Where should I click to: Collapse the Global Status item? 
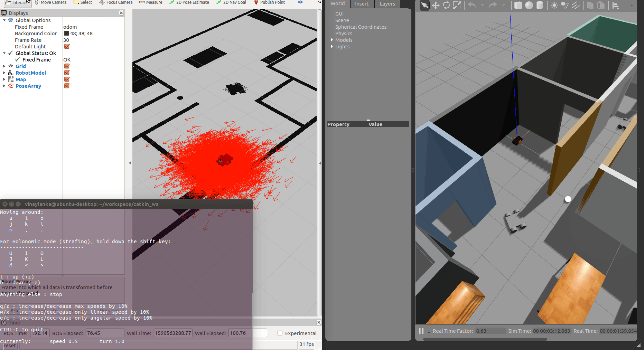point(4,53)
